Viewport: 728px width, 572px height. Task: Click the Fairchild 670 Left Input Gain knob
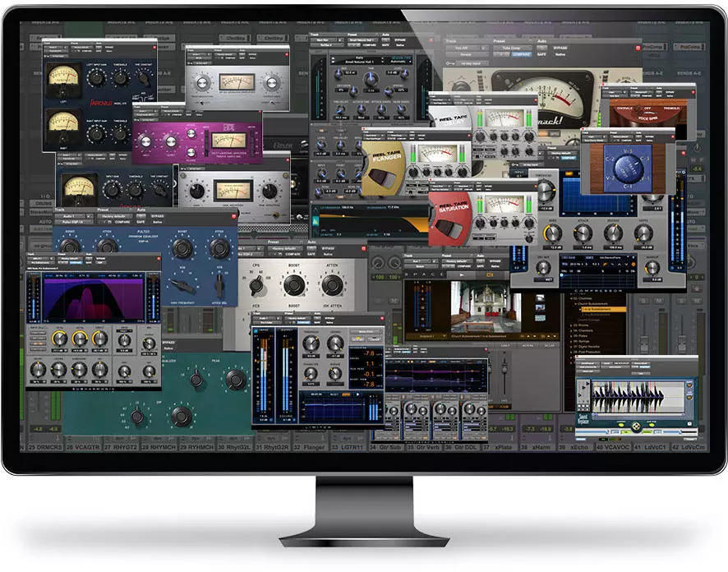[x=96, y=78]
